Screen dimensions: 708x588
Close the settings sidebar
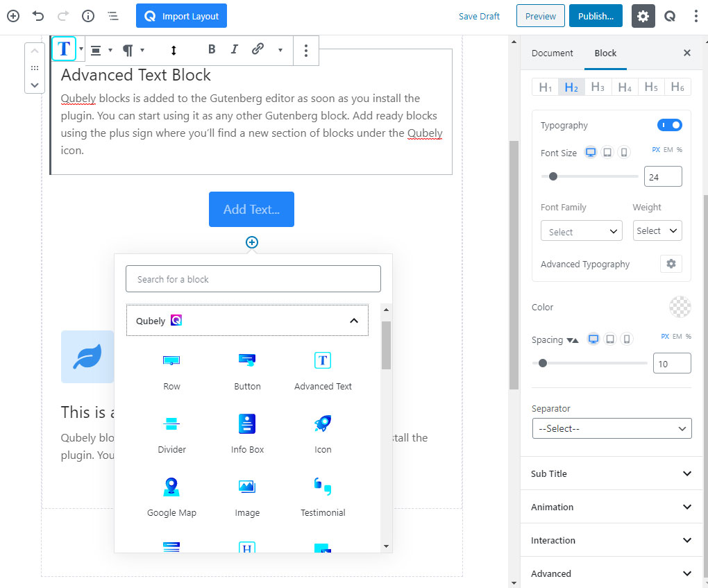[x=686, y=53]
